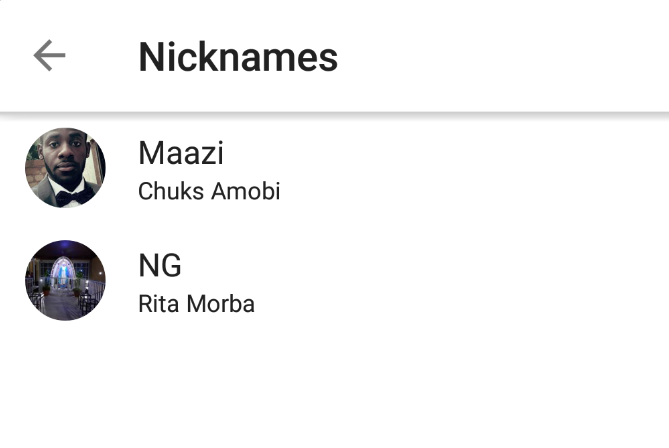The width and height of the screenshot is (669, 448).
Task: Open the avatar beside Chuks Amobi
Action: 65,168
